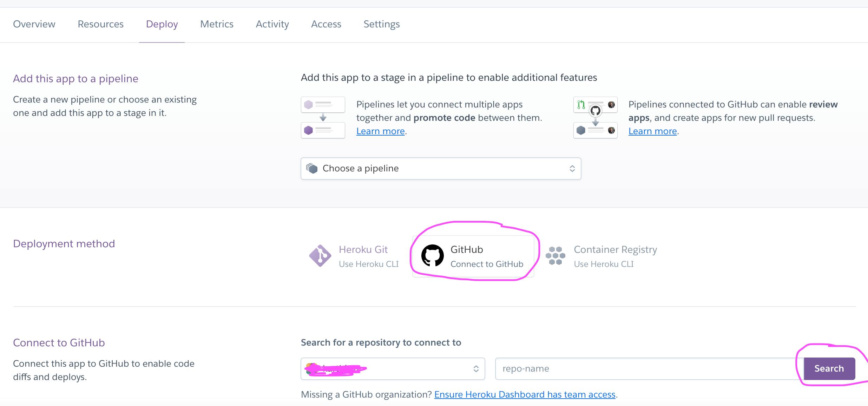Open Ensure Heroku Dashboard has team access
This screenshot has height=406, width=868.
[x=525, y=394]
